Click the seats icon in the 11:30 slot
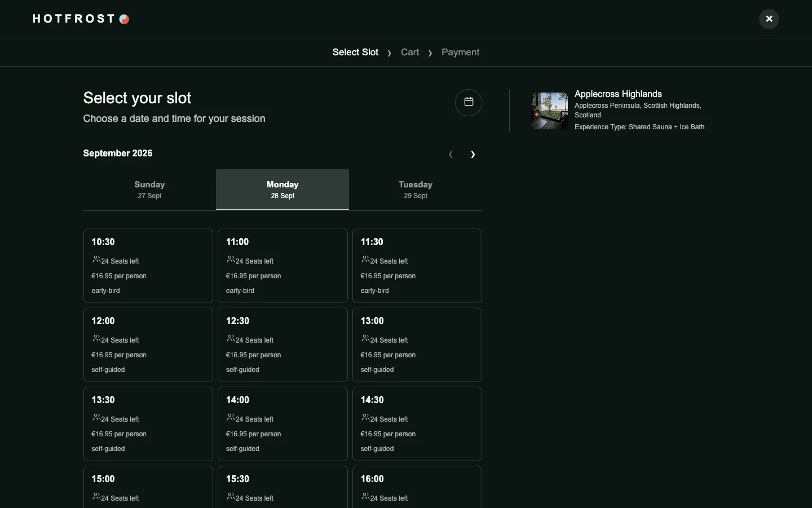 click(365, 260)
